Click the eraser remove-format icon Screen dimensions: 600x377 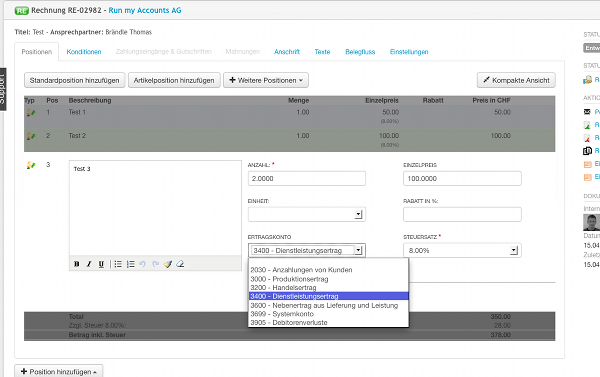tap(180, 264)
